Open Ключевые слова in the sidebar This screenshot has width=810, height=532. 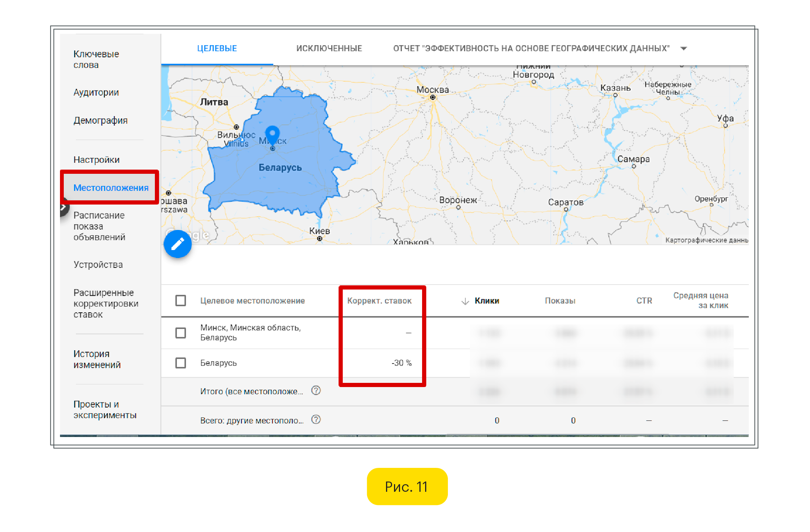(96, 60)
